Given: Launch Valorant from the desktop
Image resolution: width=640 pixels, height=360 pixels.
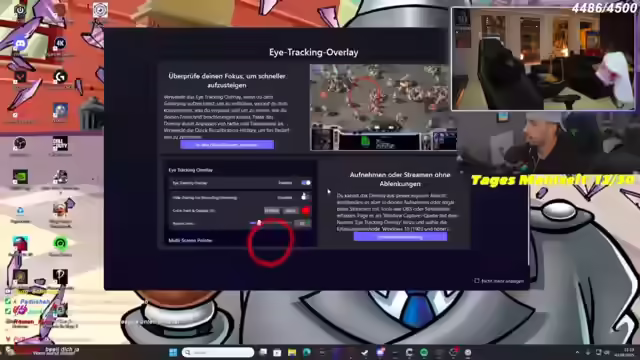Looking at the screenshot, I should (20, 77).
